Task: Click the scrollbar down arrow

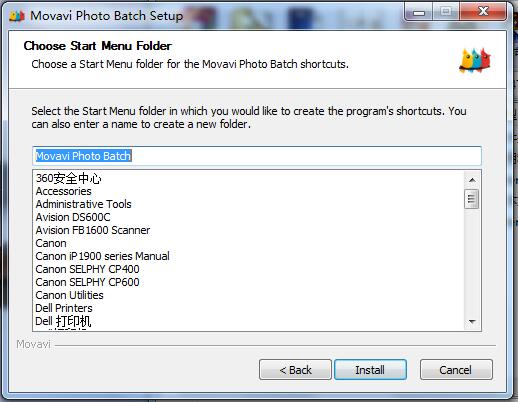Action: 472,322
